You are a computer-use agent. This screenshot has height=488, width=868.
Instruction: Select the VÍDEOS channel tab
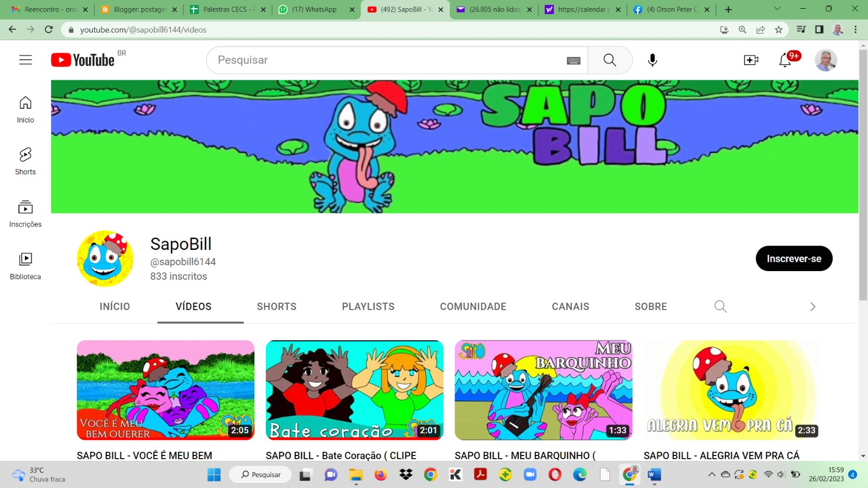point(194,306)
